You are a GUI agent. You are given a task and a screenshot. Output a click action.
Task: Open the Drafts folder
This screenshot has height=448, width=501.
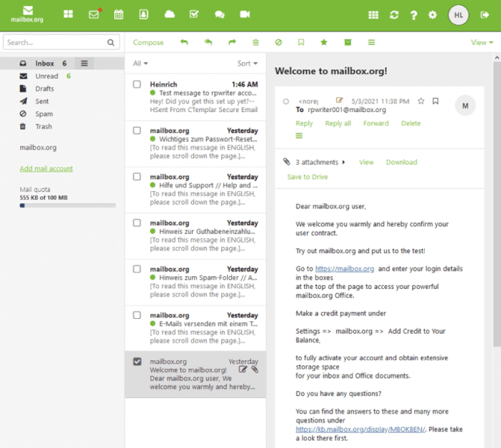click(x=44, y=89)
